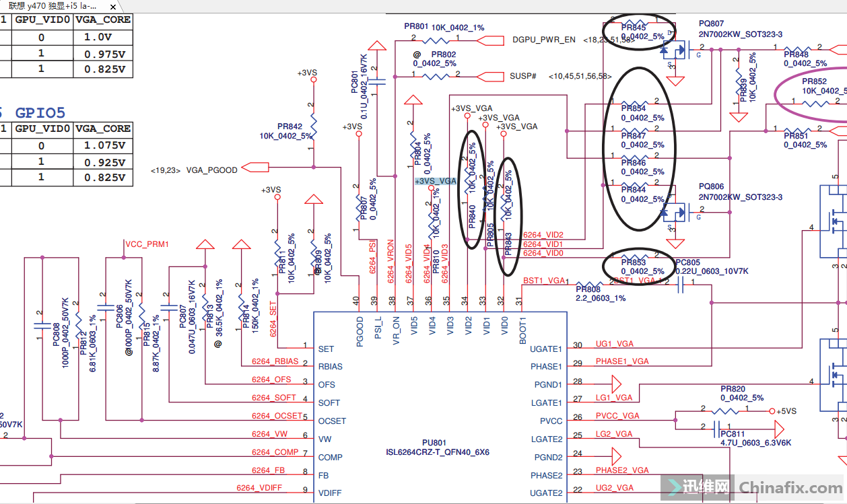Select the DGPU_PWR_EN signal label
The height and width of the screenshot is (504, 847).
(x=543, y=40)
